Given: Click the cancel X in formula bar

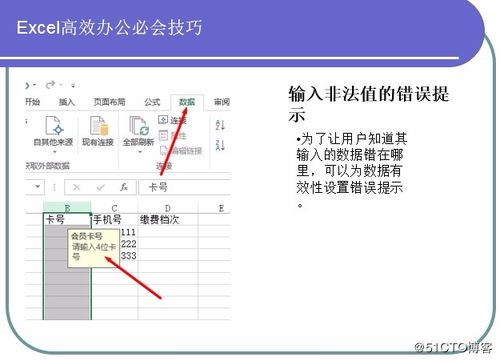Looking at the screenshot, I should pos(76,187).
